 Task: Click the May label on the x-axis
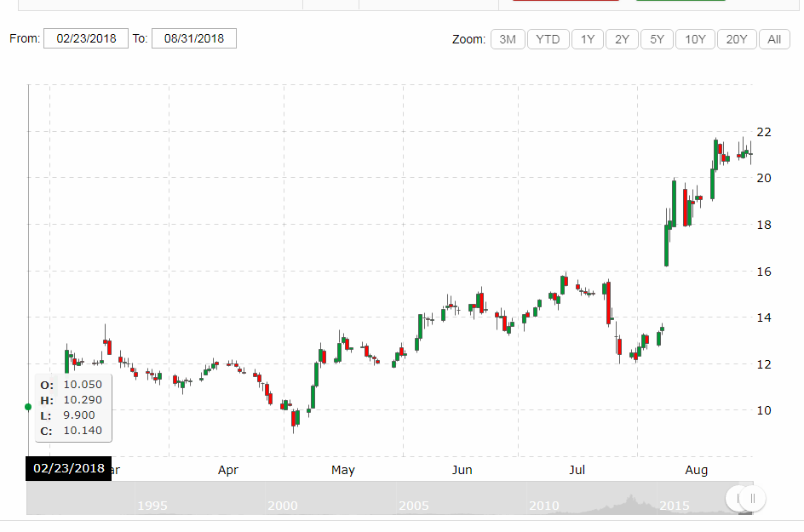[x=343, y=469]
